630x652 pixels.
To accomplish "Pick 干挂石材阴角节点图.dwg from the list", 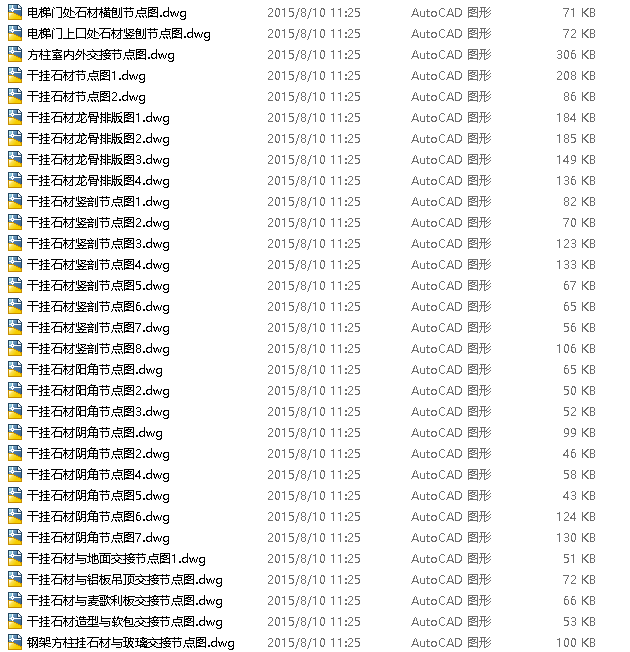I will pos(94,433).
